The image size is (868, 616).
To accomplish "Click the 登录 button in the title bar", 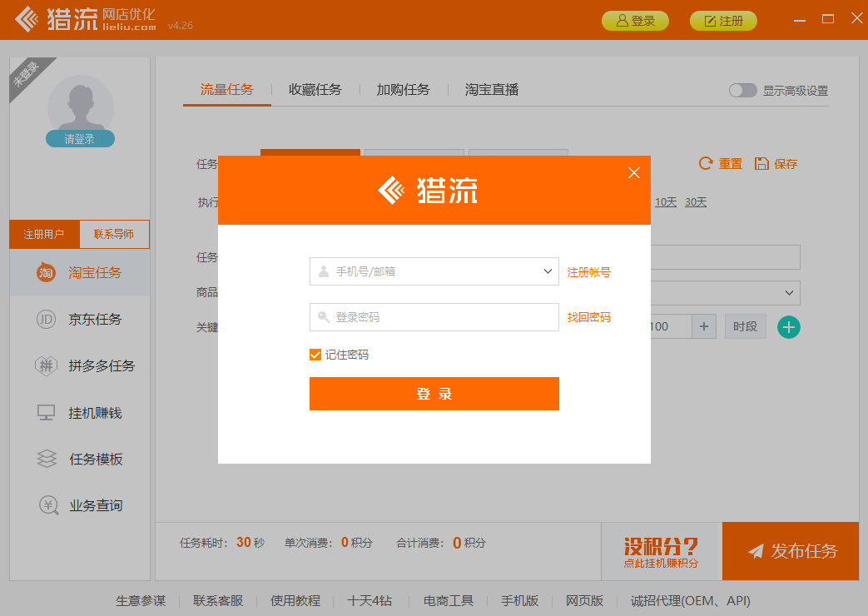I will pyautogui.click(x=635, y=21).
